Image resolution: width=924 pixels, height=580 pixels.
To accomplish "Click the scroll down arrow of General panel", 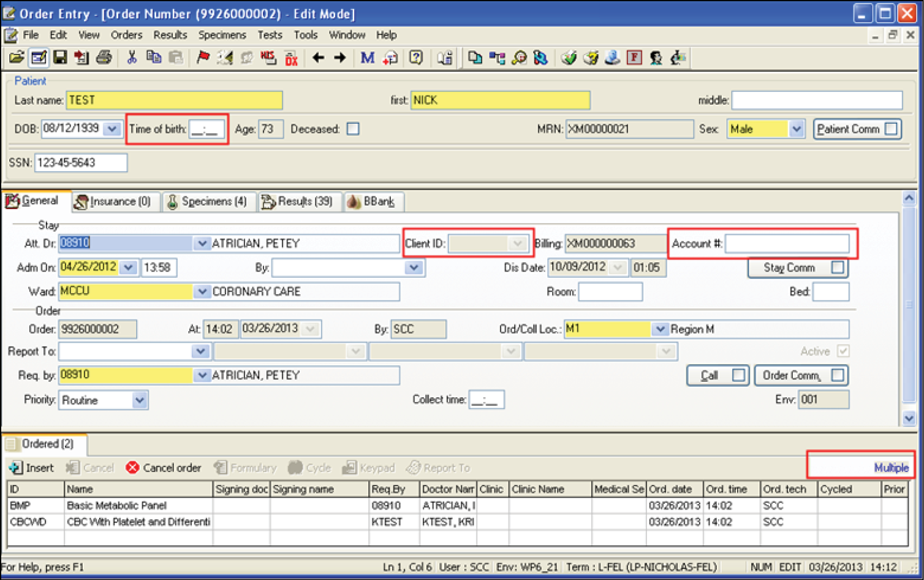I will 909,418.
